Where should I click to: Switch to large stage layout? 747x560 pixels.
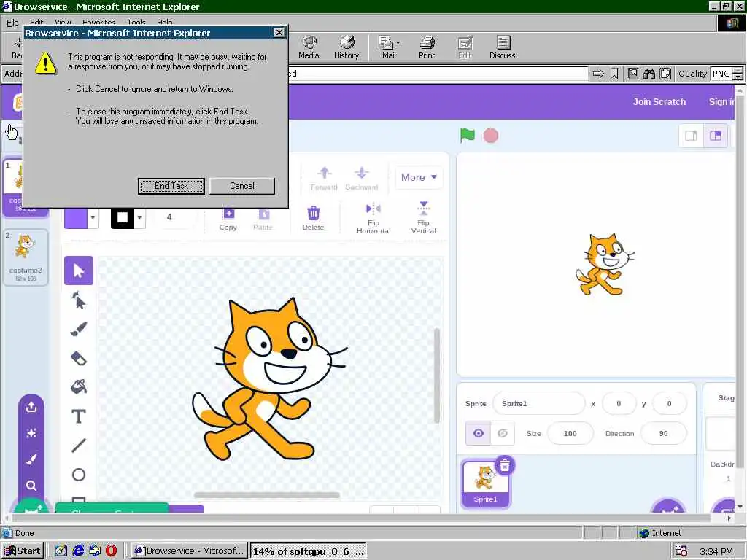[716, 136]
